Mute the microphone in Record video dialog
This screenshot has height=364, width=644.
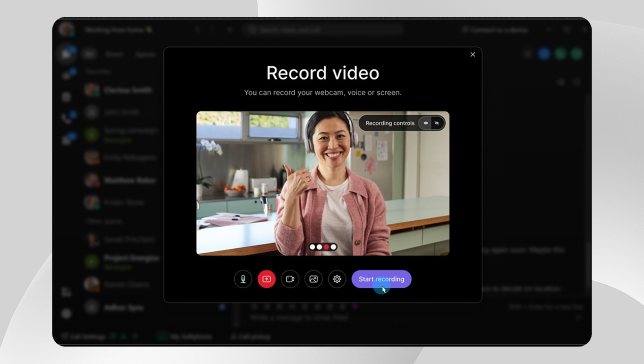[243, 279]
